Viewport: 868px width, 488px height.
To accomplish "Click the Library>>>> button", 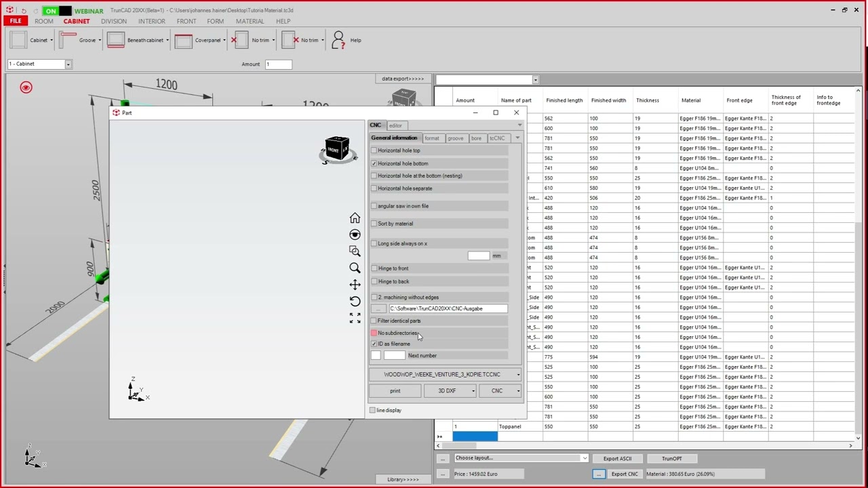I will click(x=403, y=479).
